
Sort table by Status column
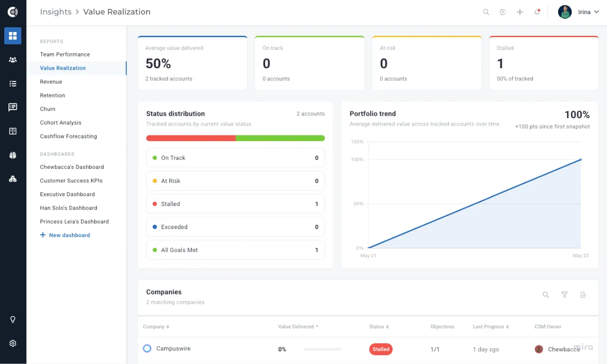(379, 327)
